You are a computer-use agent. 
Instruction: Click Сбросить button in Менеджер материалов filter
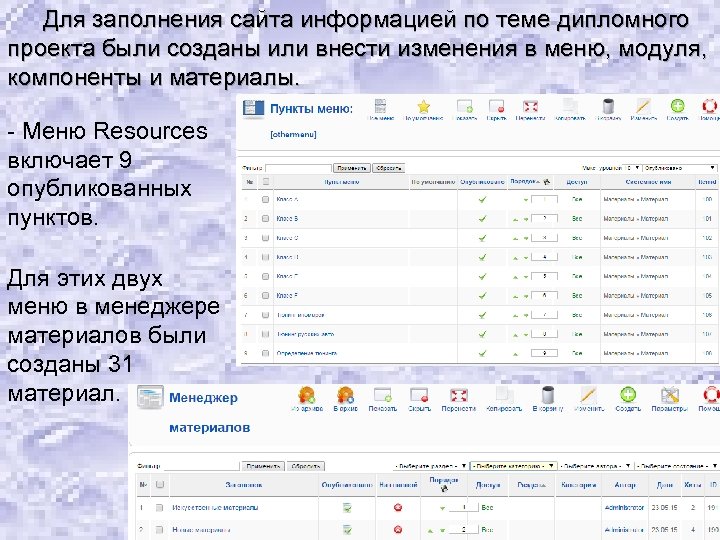coord(306,466)
